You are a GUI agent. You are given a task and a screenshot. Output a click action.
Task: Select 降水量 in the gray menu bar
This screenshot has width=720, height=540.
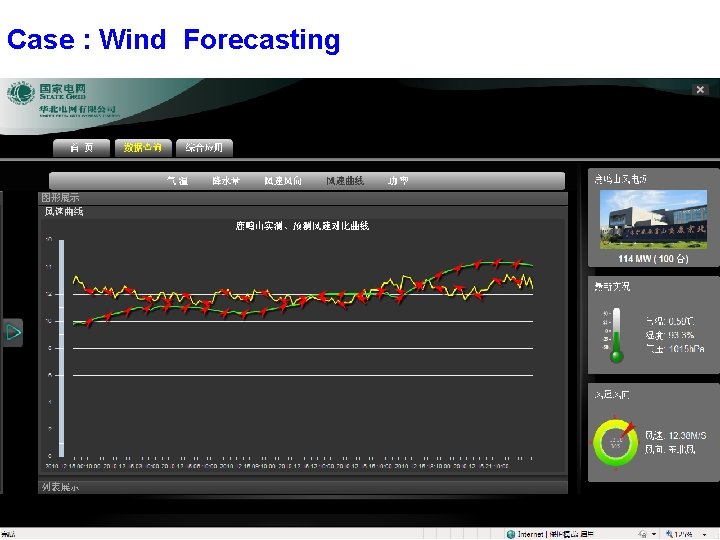click(226, 181)
